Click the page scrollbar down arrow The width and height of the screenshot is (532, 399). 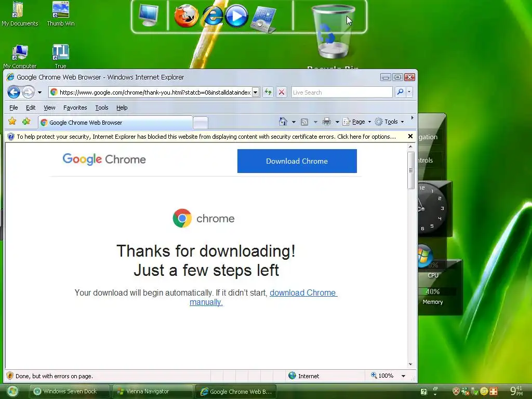pyautogui.click(x=410, y=364)
